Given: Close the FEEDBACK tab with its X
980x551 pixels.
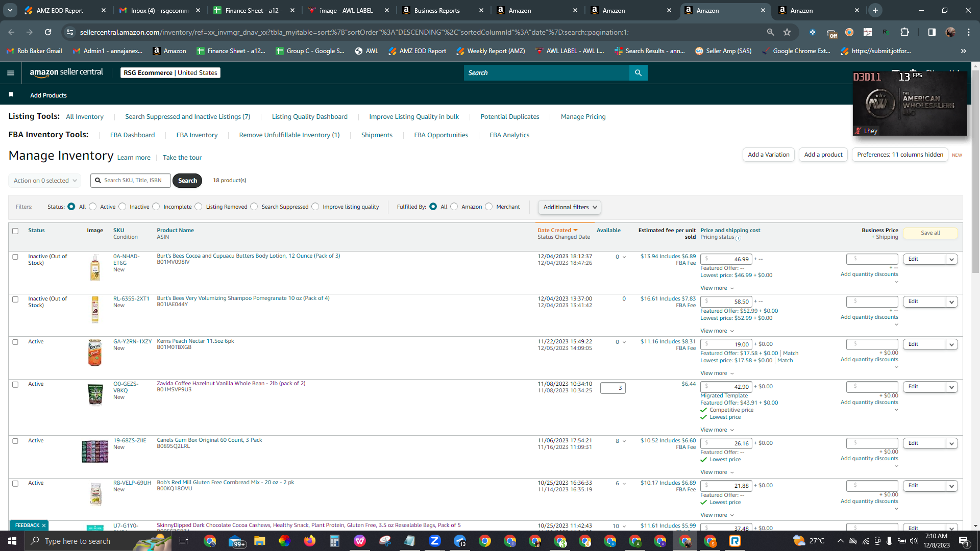Looking at the screenshot, I should coord(44,525).
